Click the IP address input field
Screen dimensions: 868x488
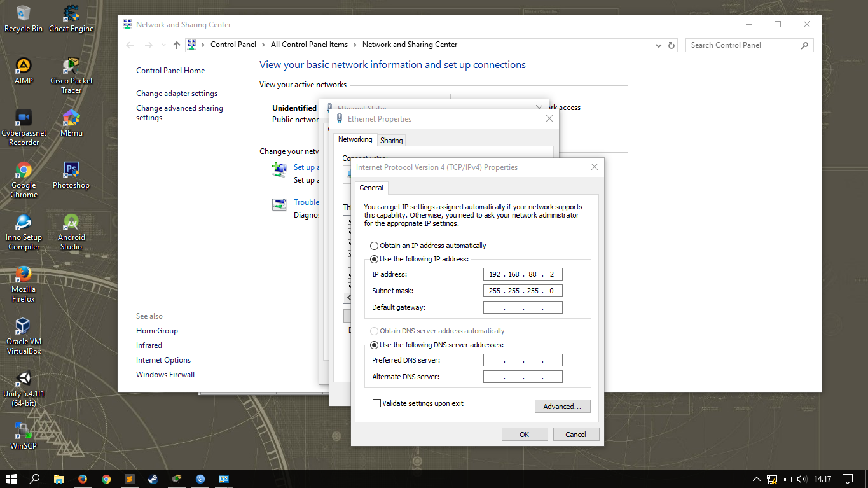click(x=523, y=274)
